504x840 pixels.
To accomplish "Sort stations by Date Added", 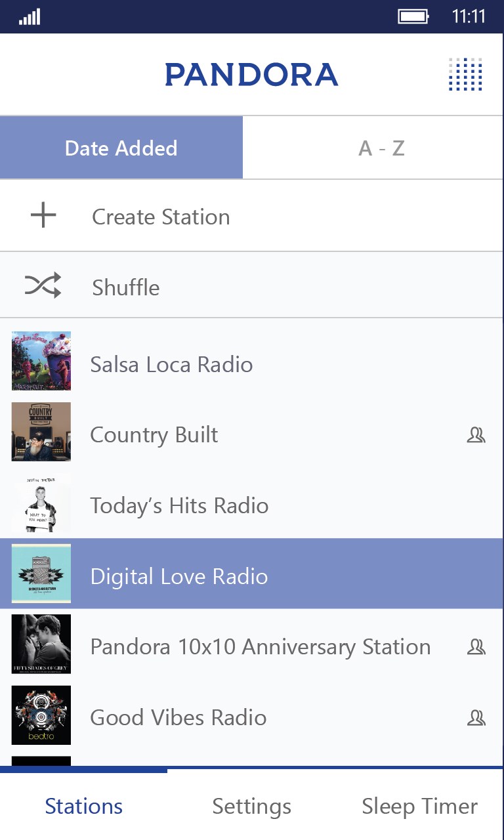I will point(121,148).
